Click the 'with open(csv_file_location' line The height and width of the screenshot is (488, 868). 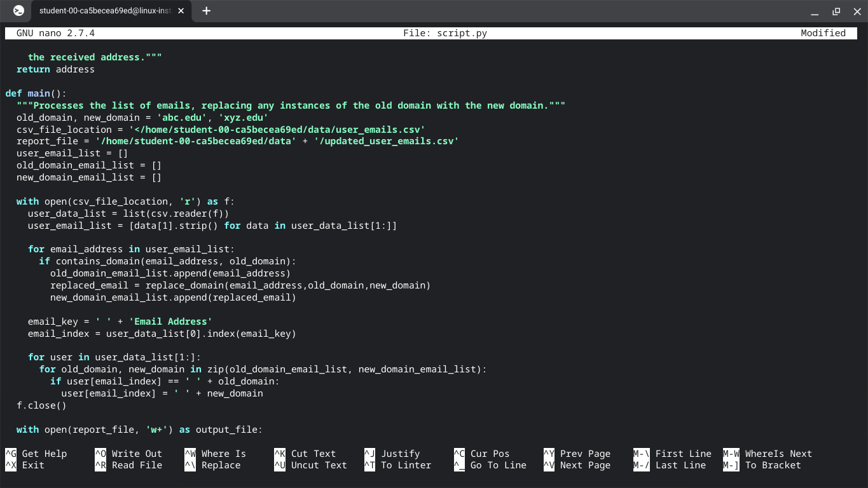(x=126, y=201)
